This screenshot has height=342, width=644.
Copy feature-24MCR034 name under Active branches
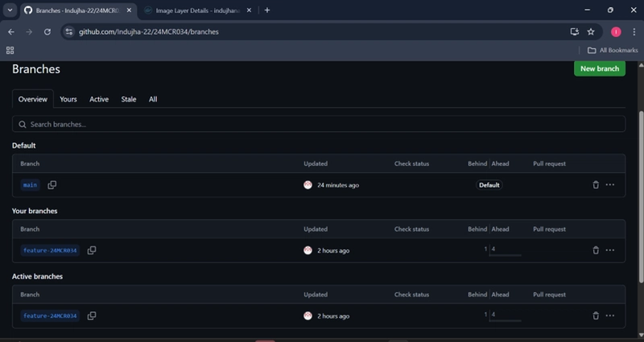click(92, 315)
